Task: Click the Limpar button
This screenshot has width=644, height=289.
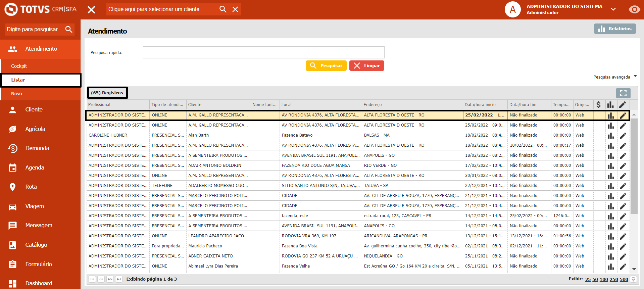Action: (366, 65)
